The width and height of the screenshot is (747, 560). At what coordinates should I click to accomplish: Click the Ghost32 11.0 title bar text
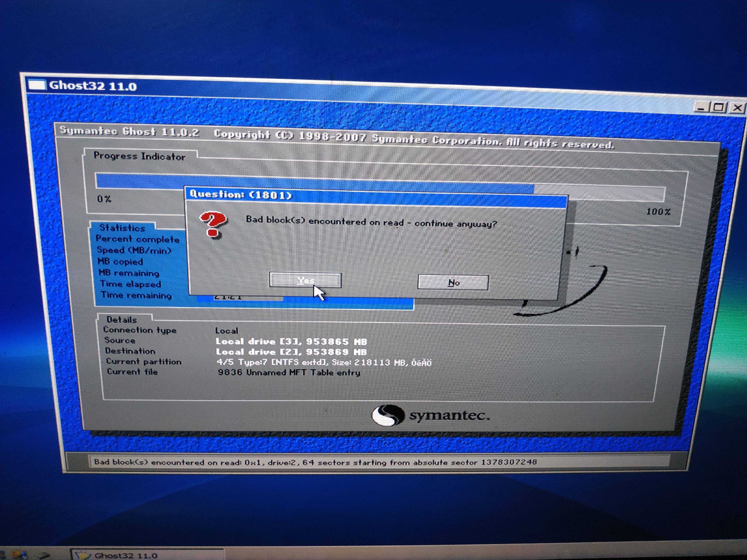pyautogui.click(x=93, y=86)
